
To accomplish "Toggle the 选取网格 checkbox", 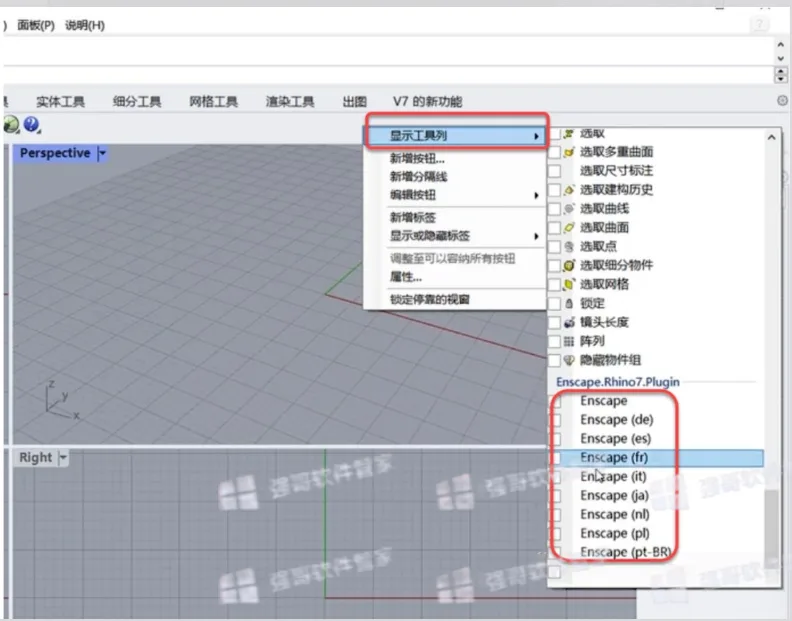I will coord(555,284).
